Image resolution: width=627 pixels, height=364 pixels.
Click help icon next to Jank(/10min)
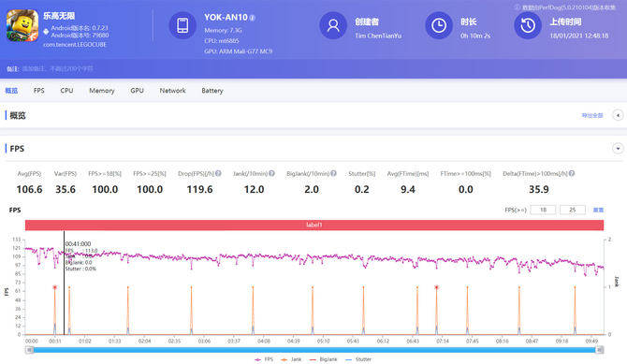click(x=271, y=173)
